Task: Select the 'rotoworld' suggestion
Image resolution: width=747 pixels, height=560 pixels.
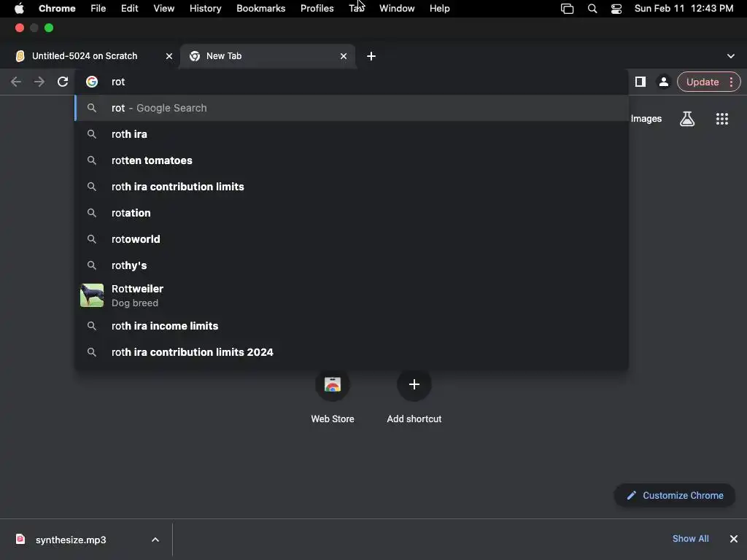Action: 352,239
